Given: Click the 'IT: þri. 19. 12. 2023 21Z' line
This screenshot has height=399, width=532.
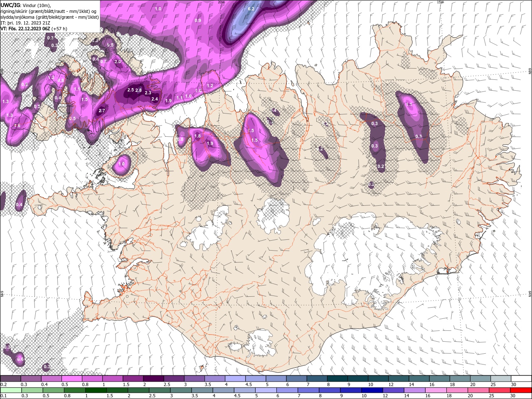Looking at the screenshot, I should coord(25,23).
